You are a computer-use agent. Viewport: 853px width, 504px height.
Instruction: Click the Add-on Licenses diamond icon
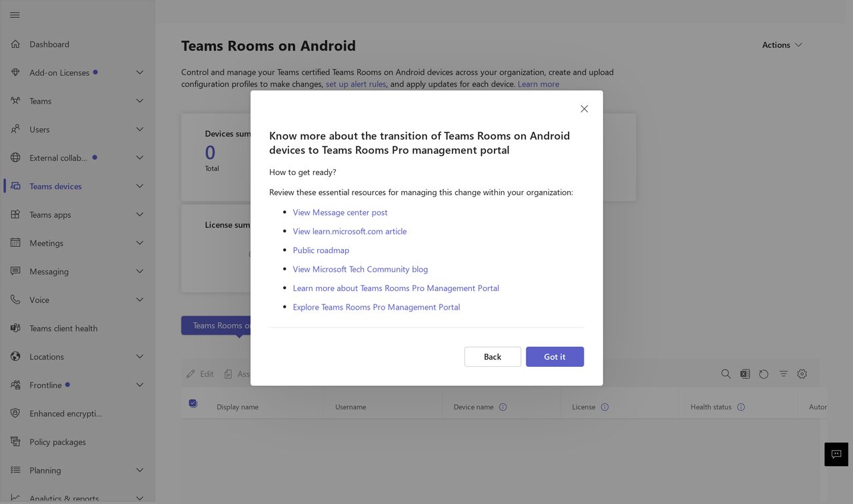click(x=15, y=73)
